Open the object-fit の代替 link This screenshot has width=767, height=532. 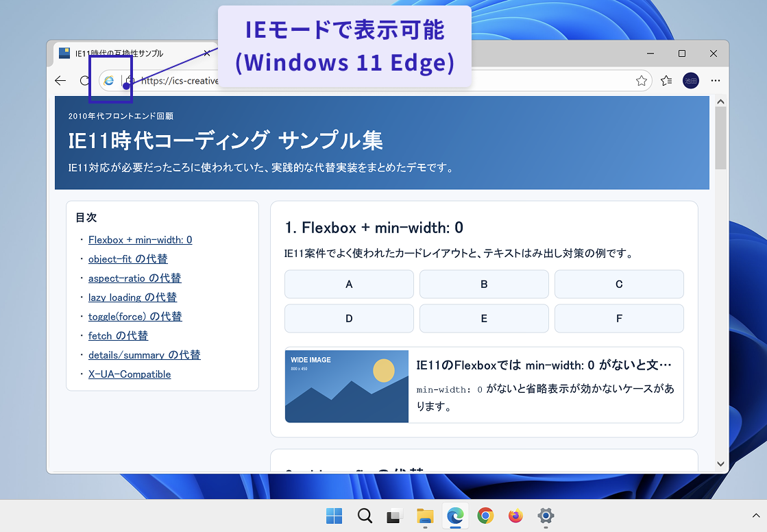click(x=127, y=259)
